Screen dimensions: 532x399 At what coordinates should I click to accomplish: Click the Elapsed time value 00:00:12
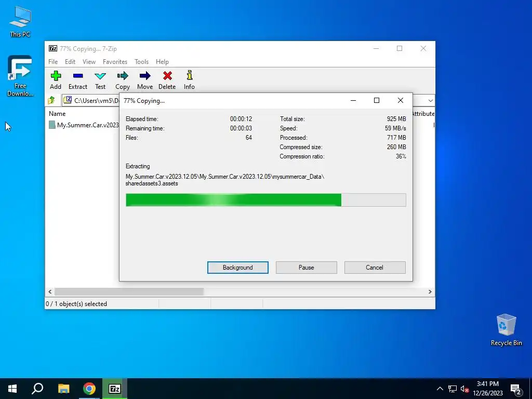coord(241,119)
